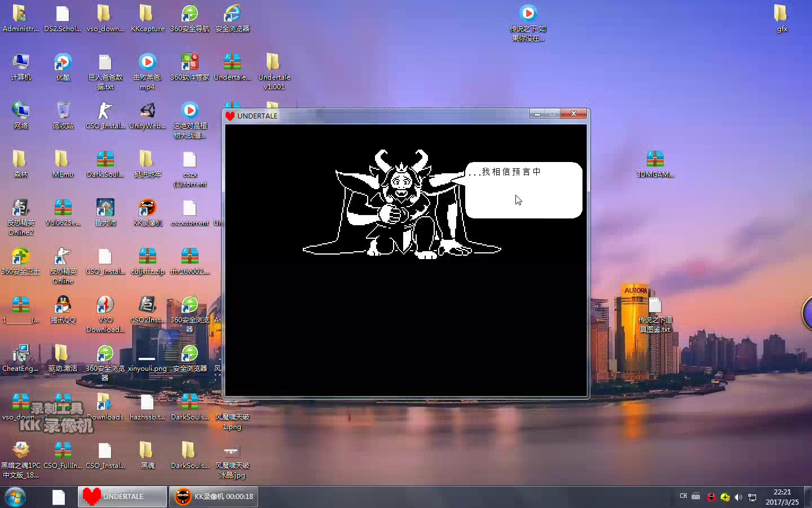Open the Dark.Soul... archive icon
Image resolution: width=812 pixels, height=508 pixels.
click(105, 164)
